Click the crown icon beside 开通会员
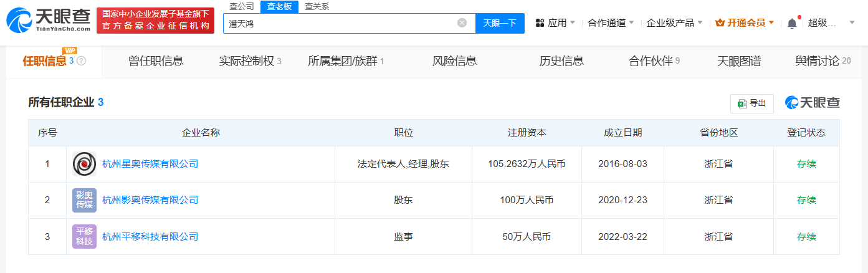The width and height of the screenshot is (868, 273). 720,23
